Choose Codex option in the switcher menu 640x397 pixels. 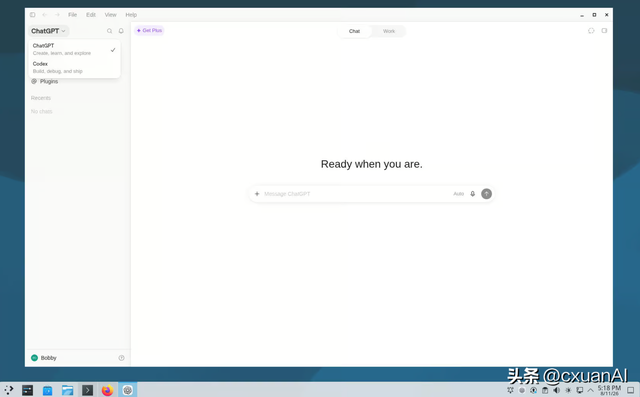(x=74, y=67)
